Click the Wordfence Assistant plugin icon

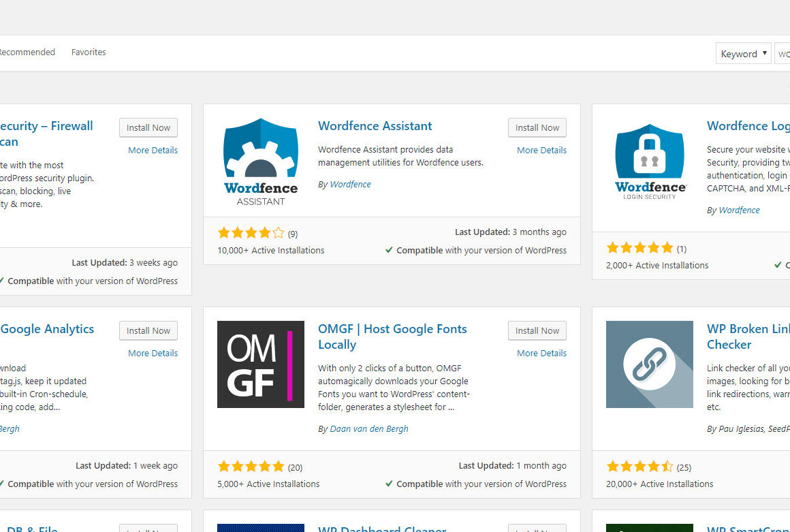coord(261,161)
